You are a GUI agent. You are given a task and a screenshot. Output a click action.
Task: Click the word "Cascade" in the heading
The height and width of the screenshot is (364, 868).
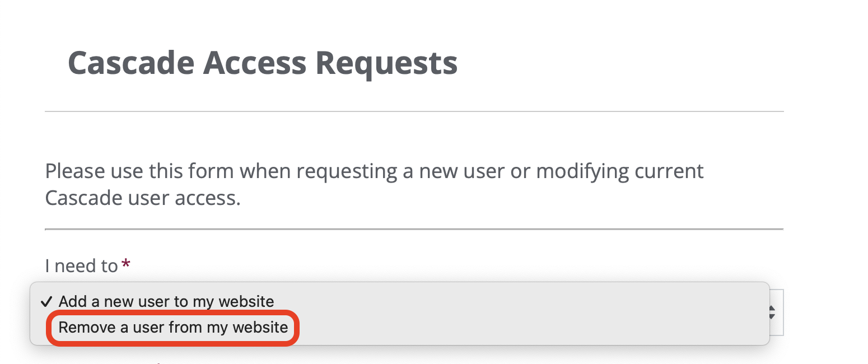click(x=130, y=63)
